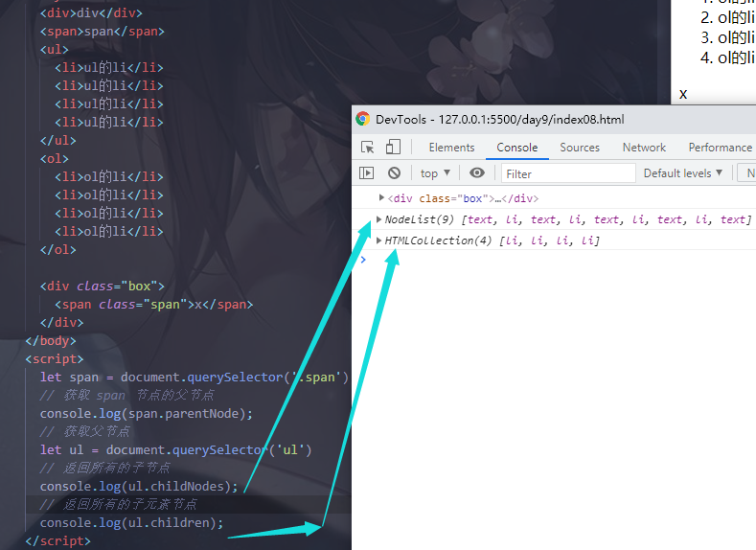This screenshot has height=550, width=756.
Task: Expand the HTMLCollection(4) log entry
Action: click(x=379, y=241)
